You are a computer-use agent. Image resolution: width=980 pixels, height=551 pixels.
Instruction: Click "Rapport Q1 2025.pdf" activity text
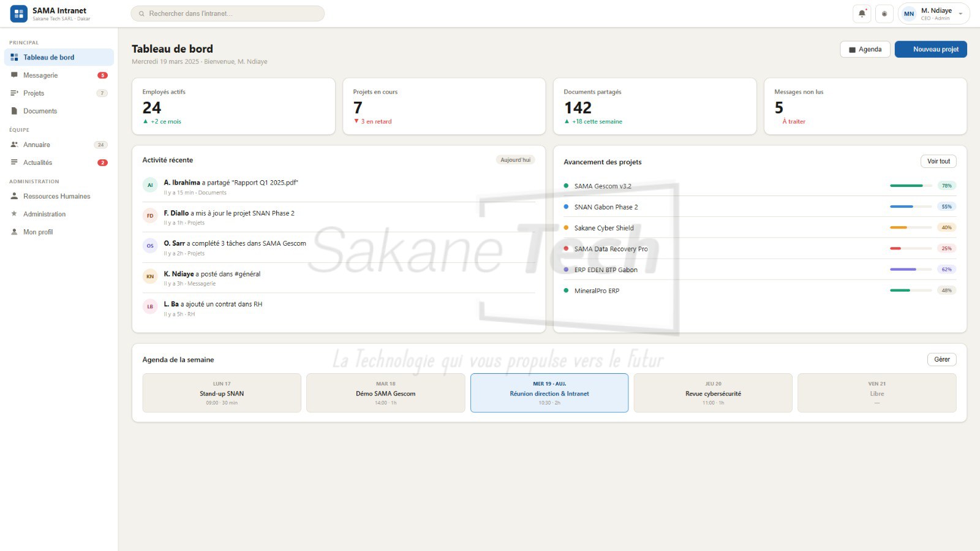point(265,183)
